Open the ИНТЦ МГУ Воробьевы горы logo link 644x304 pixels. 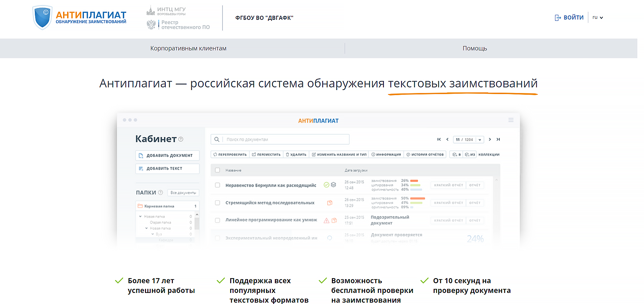pos(166,11)
